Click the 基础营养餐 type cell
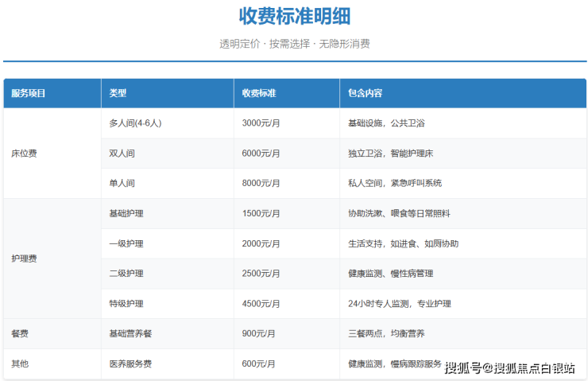The width and height of the screenshot is (588, 381). pos(130,333)
